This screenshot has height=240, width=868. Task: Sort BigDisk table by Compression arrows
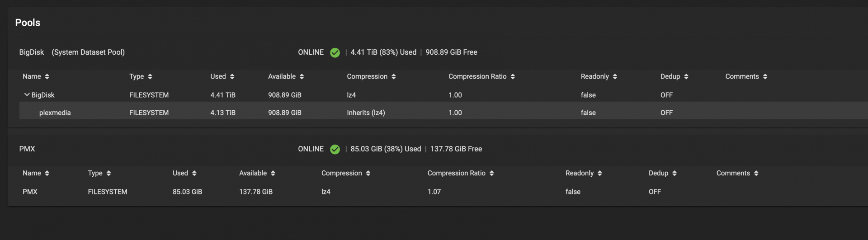(x=394, y=77)
